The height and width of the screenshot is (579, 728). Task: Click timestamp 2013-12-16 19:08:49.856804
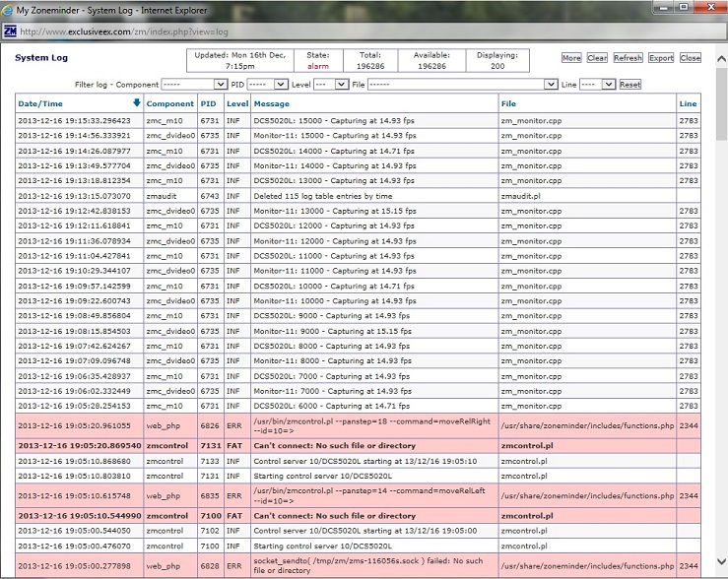(x=74, y=316)
